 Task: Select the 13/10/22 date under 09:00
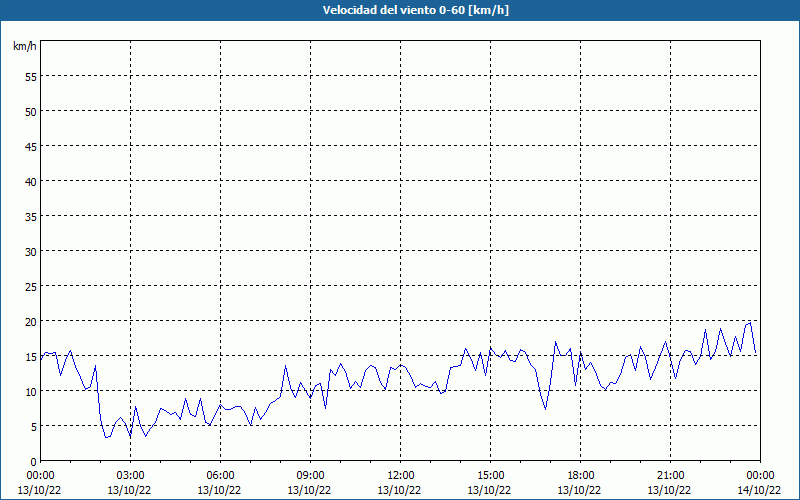309,490
